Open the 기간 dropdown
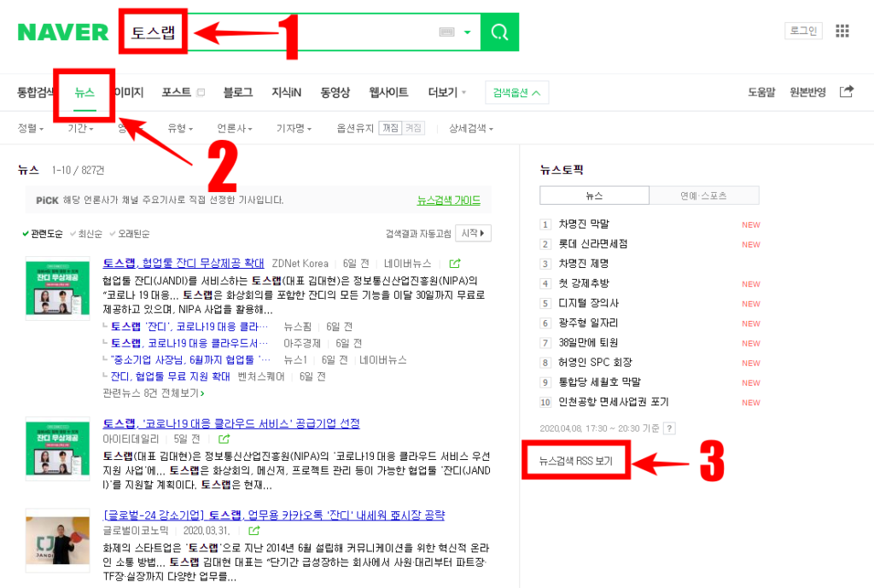This screenshot has width=874, height=588. 80,128
